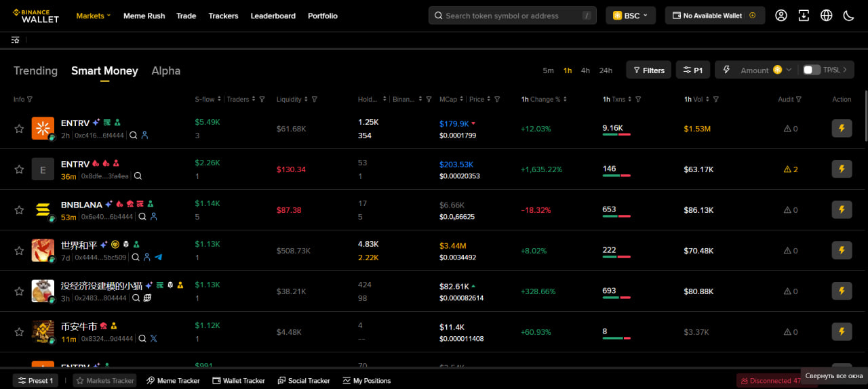Click the No Available Wallet button
Screen dimensions: 868x389
[x=715, y=16]
